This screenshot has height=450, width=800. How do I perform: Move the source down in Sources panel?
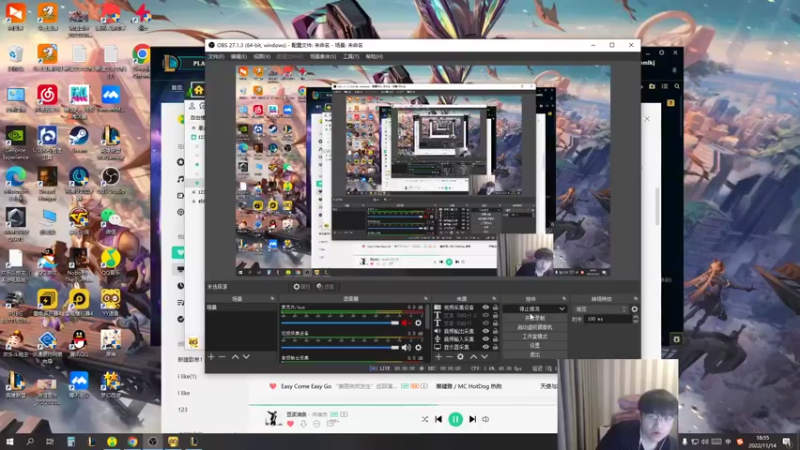[484, 357]
